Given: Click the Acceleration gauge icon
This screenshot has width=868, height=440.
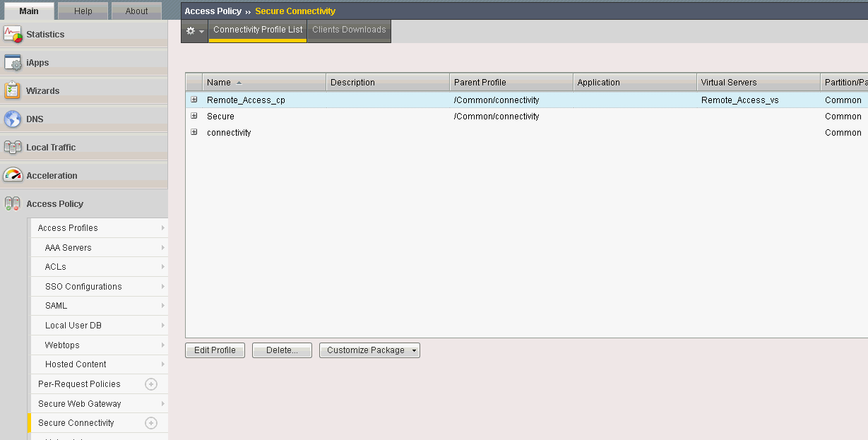Looking at the screenshot, I should pos(13,175).
